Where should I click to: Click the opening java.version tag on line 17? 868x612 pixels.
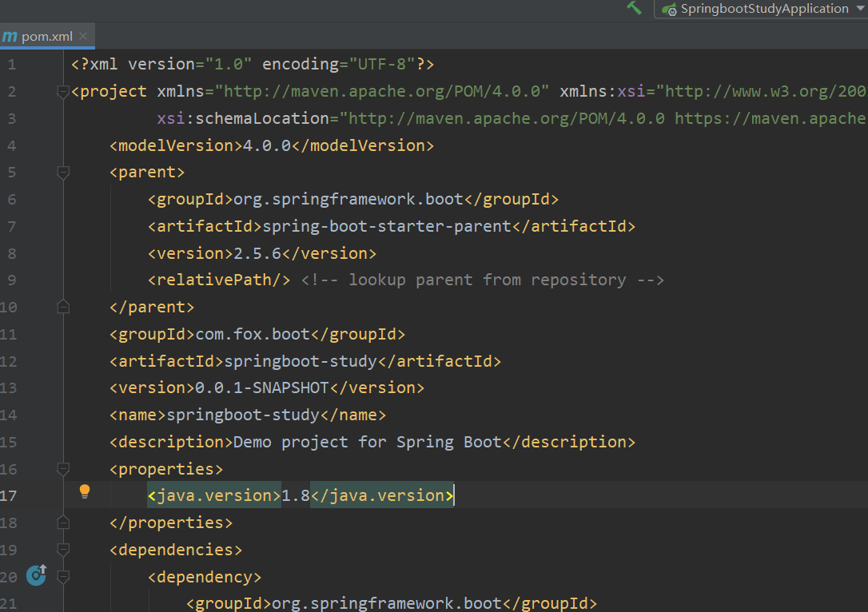click(215, 495)
